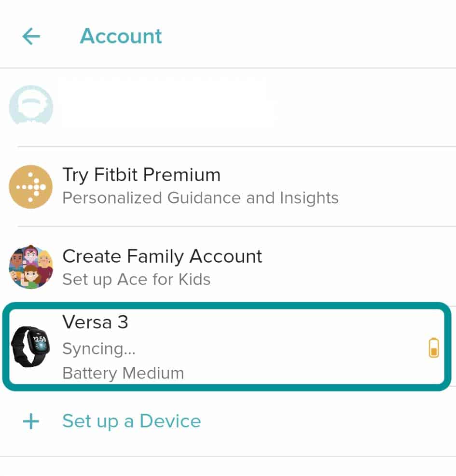Image resolution: width=456 pixels, height=476 pixels.
Task: Tap the Syncing... status text
Action: pyautogui.click(x=99, y=349)
